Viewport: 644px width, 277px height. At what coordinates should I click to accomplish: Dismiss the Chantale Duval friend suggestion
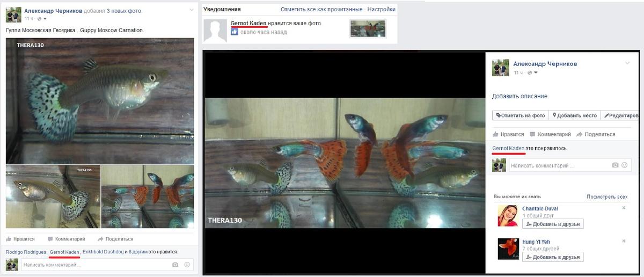[x=624, y=208]
